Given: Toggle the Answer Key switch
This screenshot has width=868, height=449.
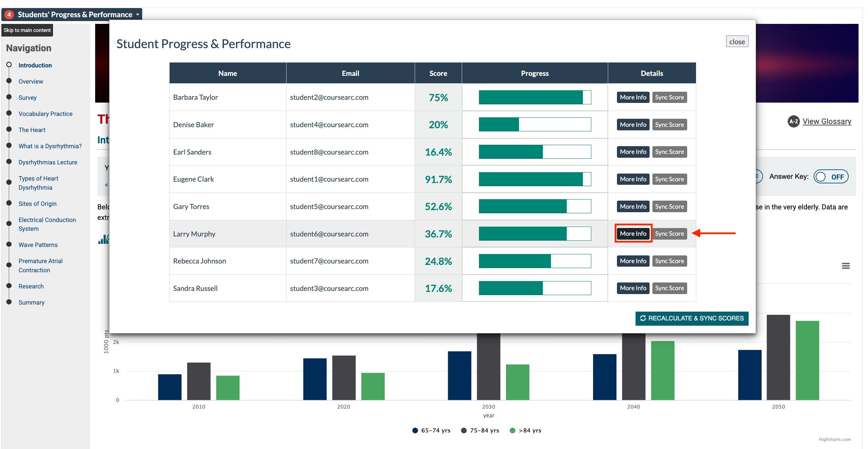Looking at the screenshot, I should 831,177.
